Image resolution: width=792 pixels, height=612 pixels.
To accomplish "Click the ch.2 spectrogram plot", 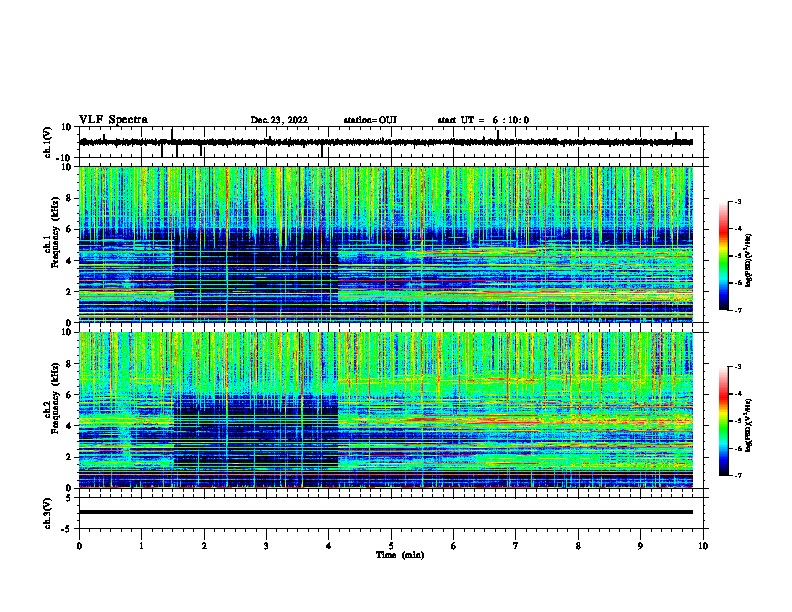I will 386,410.
